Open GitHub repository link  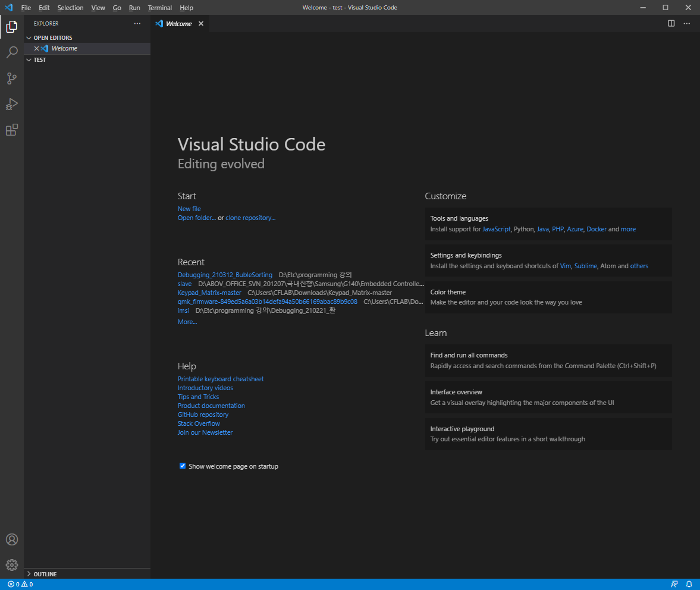[203, 415]
